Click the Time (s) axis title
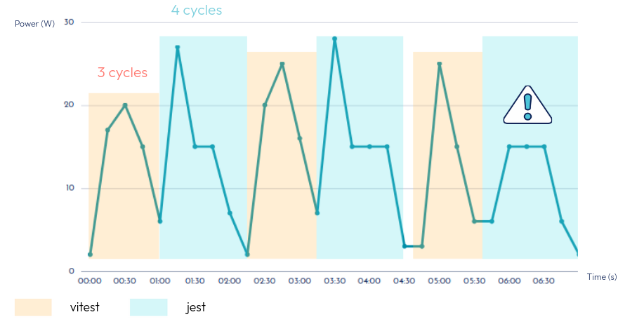644x331 pixels. coord(602,277)
